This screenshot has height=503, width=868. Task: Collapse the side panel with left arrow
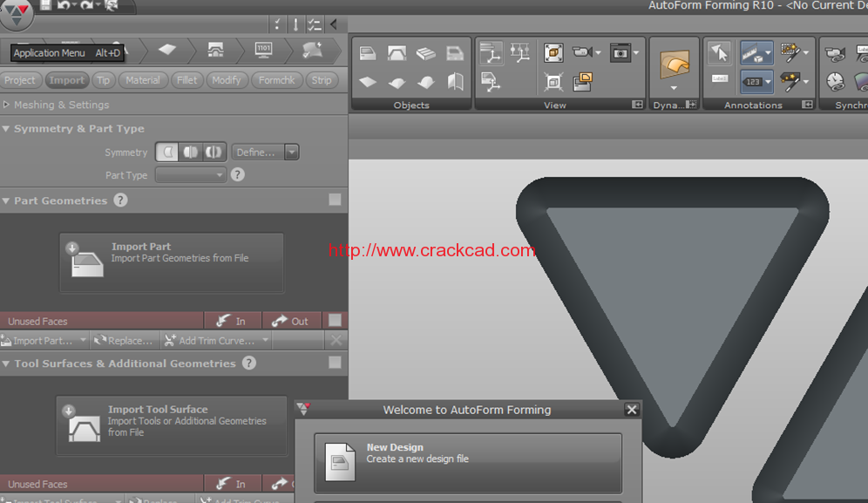coord(333,24)
